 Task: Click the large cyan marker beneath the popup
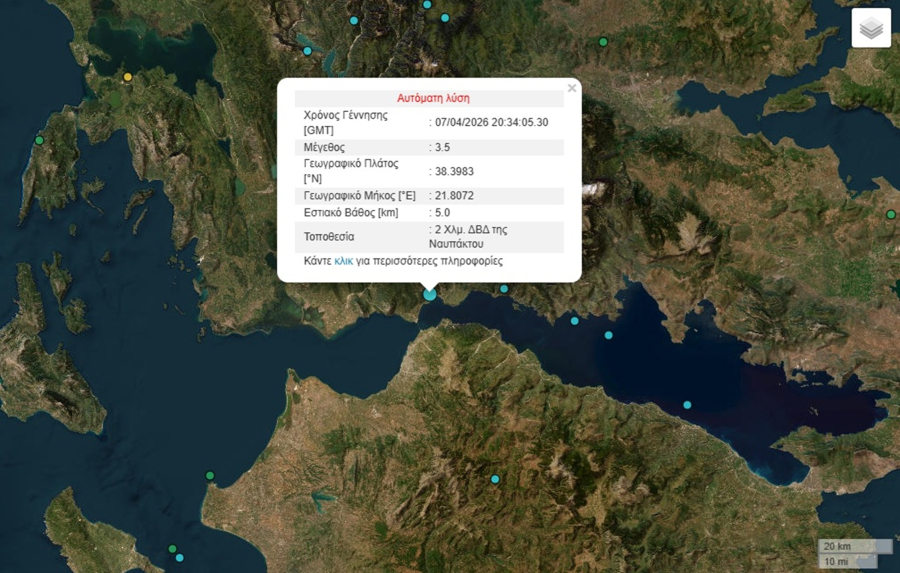pos(430,294)
